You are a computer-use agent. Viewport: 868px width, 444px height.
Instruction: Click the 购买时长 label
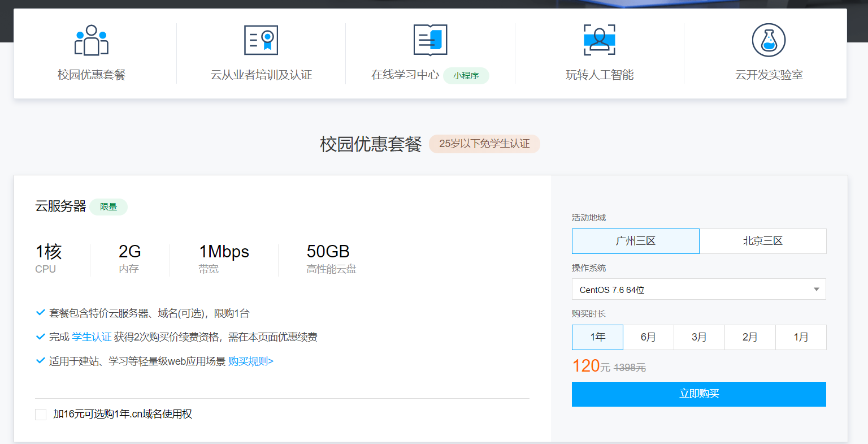coord(589,314)
